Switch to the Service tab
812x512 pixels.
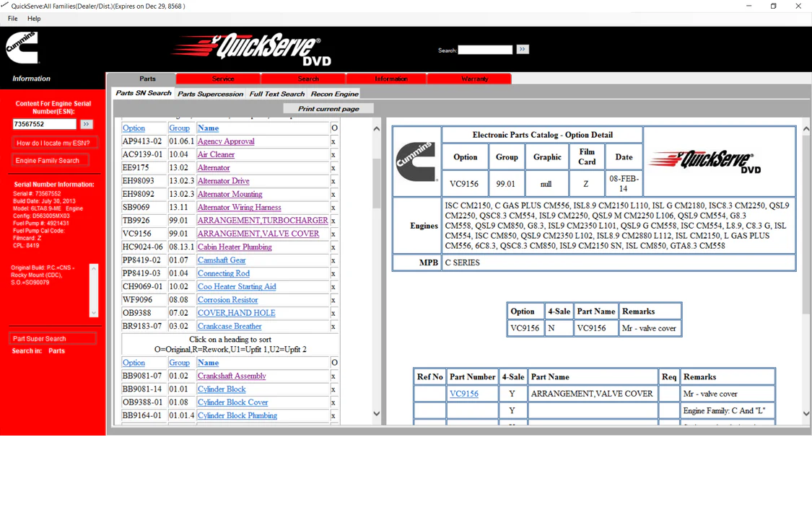pos(223,79)
